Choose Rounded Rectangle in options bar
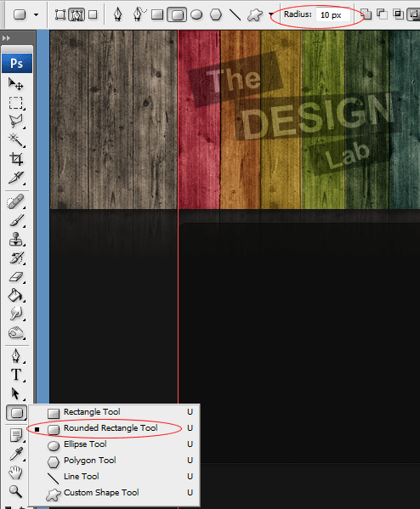 click(177, 14)
